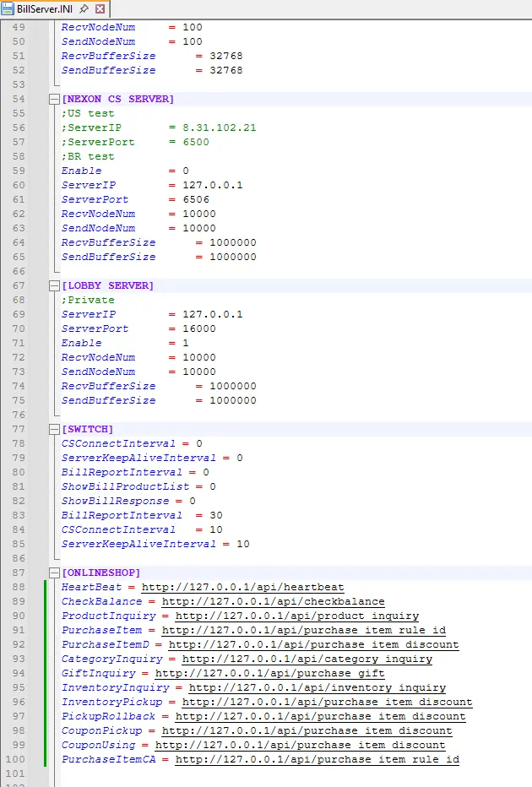This screenshot has width=532, height=787.
Task: Click the SendNodeNum key on line 73
Action: coord(98,372)
